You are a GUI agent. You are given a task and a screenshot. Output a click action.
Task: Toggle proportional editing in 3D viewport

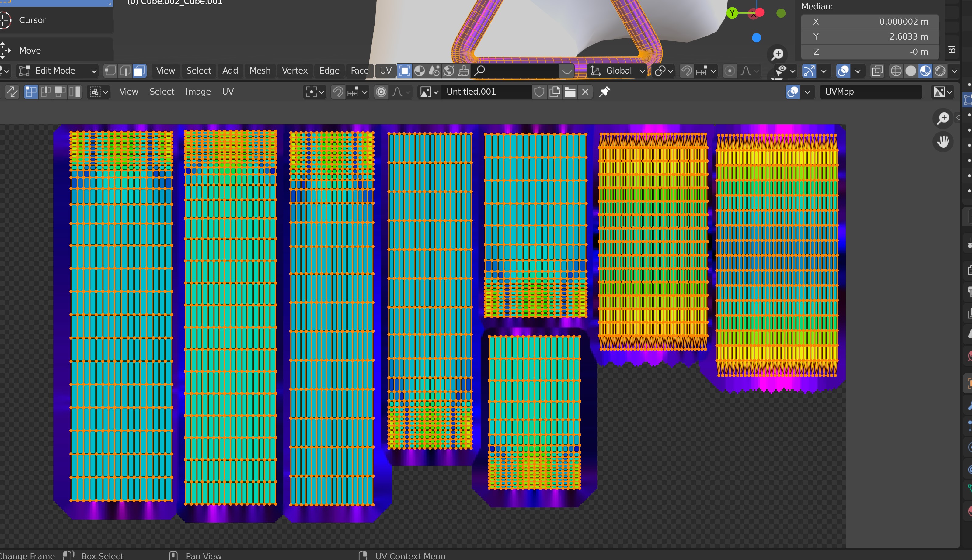(730, 71)
